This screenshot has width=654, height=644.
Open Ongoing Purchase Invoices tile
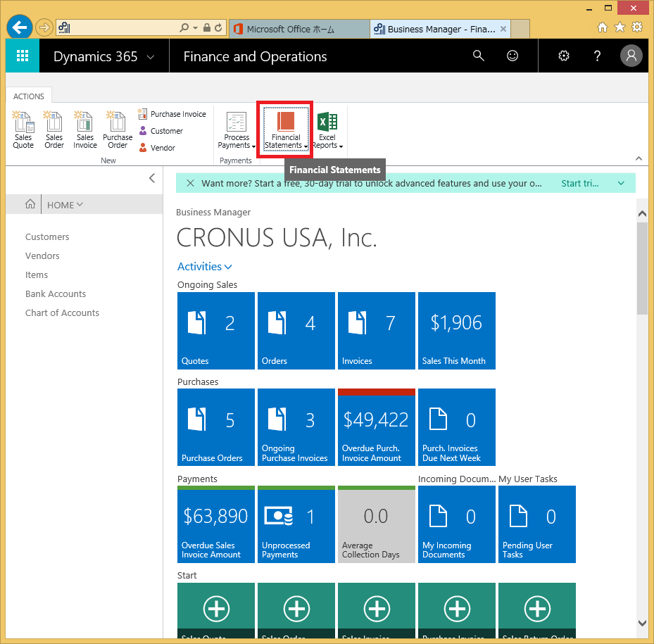point(296,427)
